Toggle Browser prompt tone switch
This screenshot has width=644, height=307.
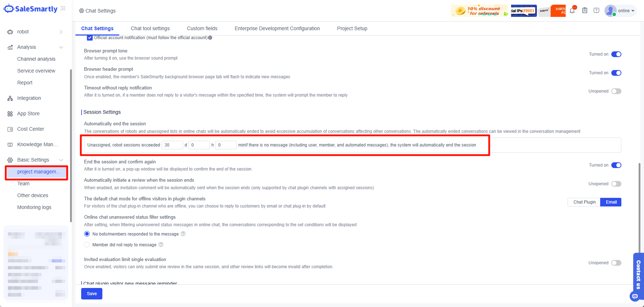click(x=616, y=54)
